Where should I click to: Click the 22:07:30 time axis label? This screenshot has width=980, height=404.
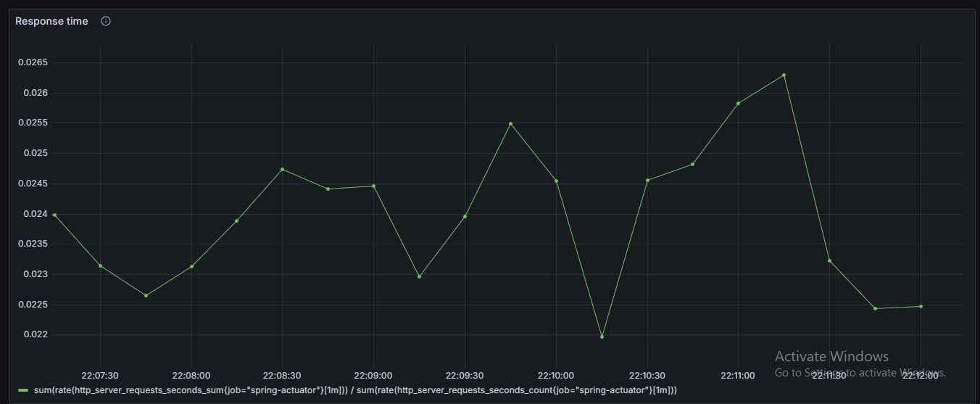(100, 375)
